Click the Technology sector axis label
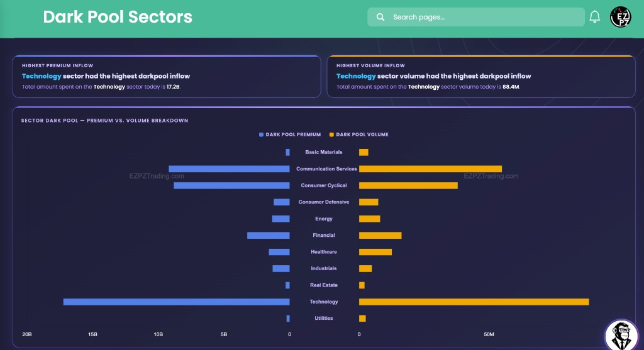644x350 pixels. [x=324, y=302]
